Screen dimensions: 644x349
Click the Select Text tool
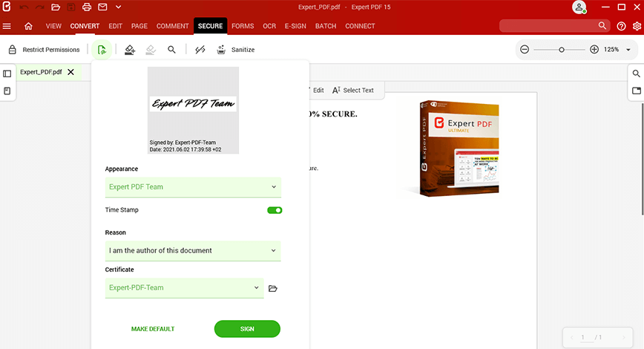coord(353,90)
